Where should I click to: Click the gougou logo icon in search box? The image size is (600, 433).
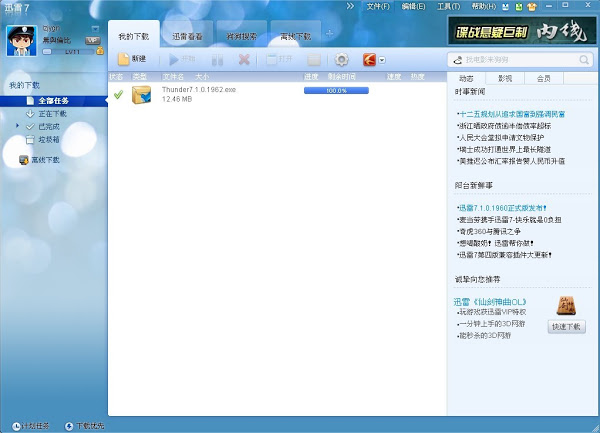pyautogui.click(x=458, y=60)
